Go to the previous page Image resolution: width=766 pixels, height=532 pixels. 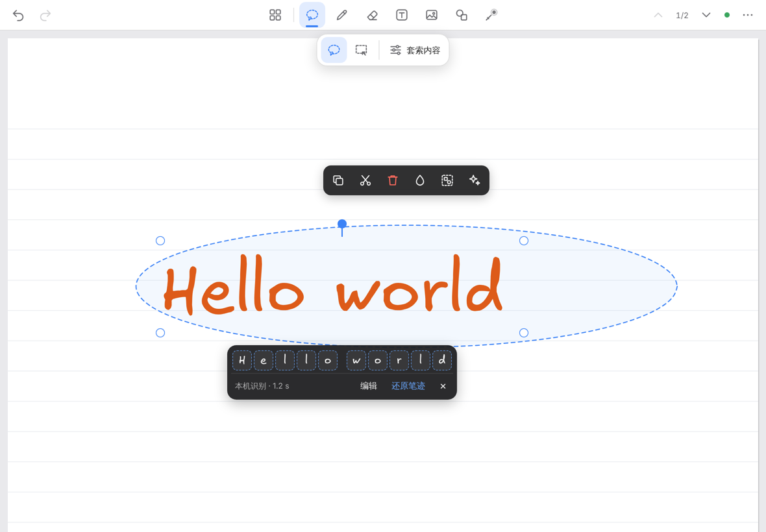[x=658, y=15]
